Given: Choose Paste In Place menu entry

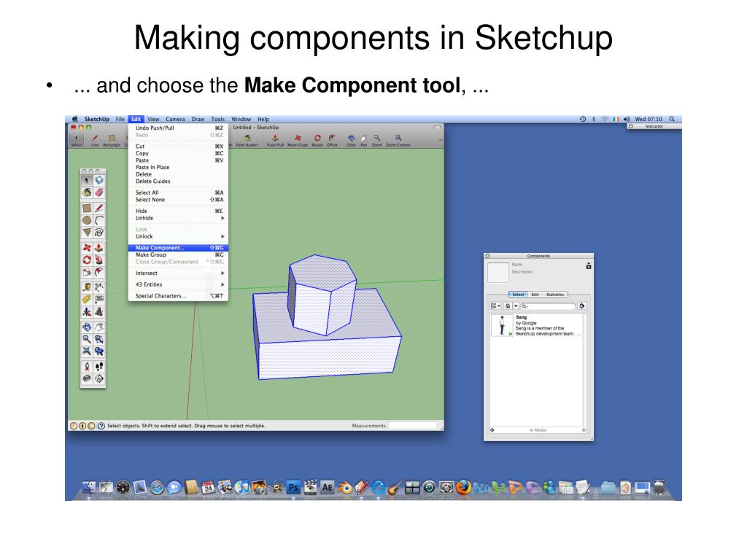Looking at the screenshot, I should point(178,167).
